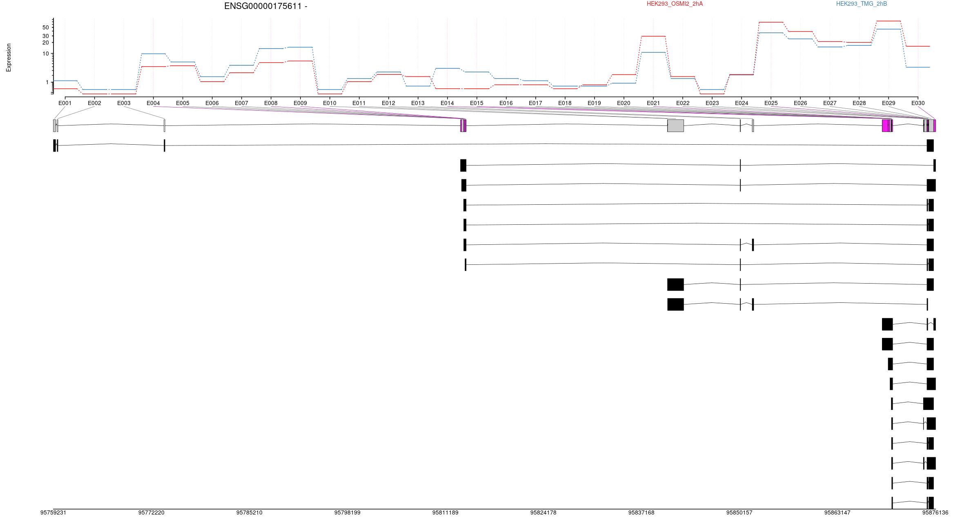Click the ENSG00000175611 gene title
The width and height of the screenshot is (980, 519).
click(266, 6)
